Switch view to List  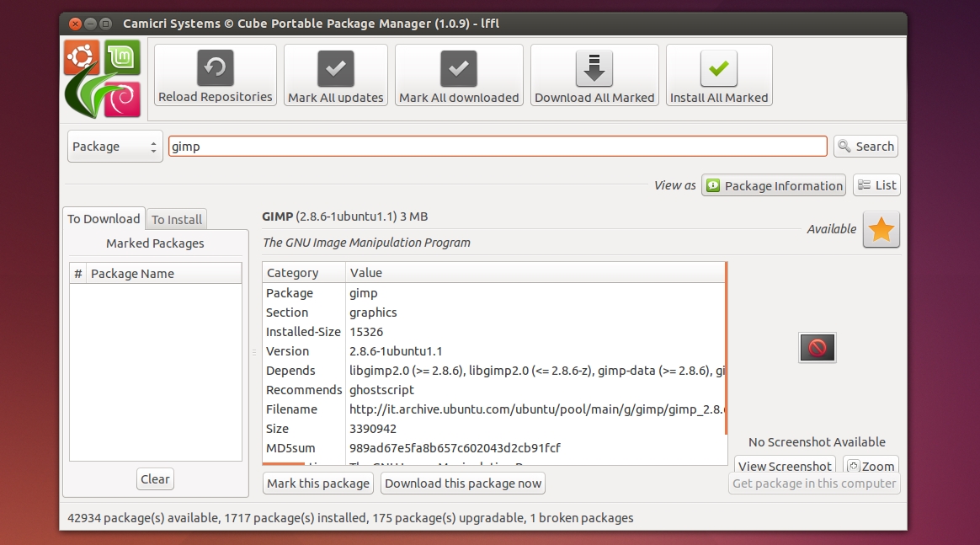pyautogui.click(x=877, y=185)
